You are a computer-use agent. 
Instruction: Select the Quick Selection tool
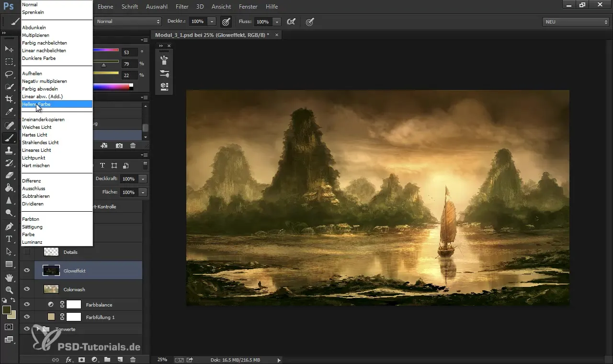point(9,87)
